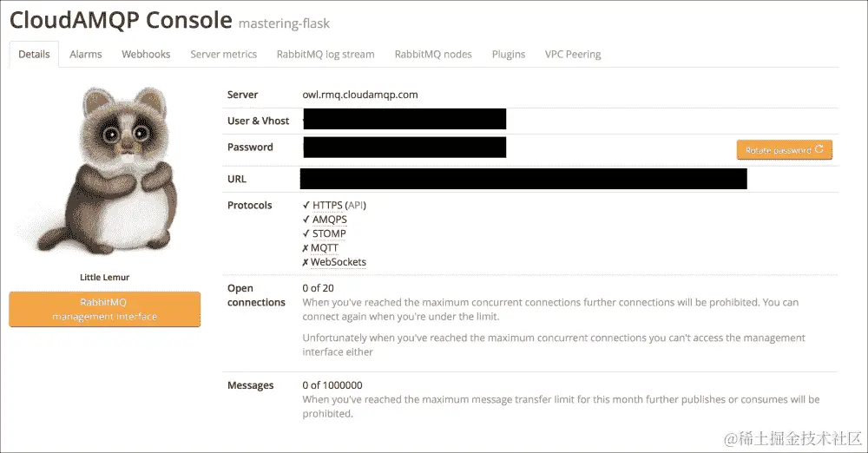868x453 pixels.
Task: Click the mastering-flask instance name
Action: (284, 23)
